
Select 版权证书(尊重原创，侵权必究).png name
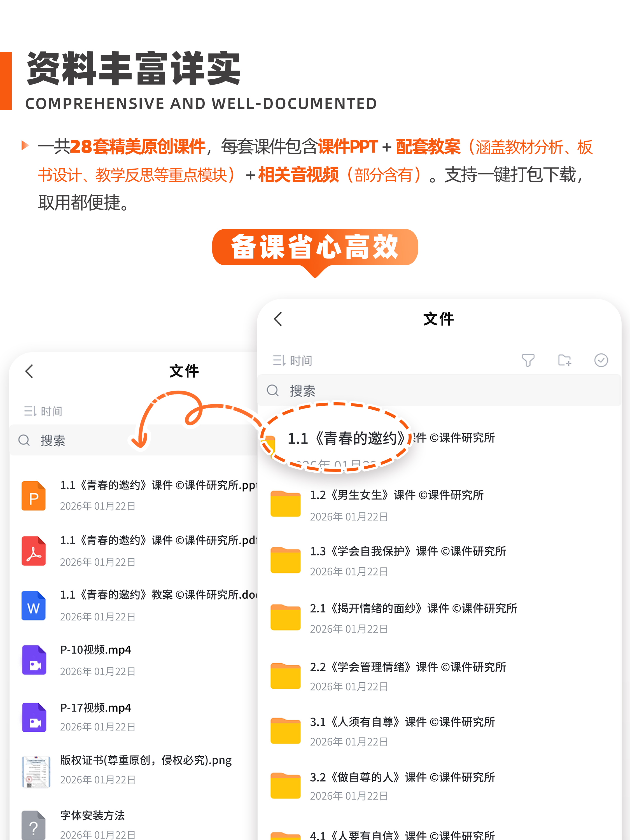[146, 760]
